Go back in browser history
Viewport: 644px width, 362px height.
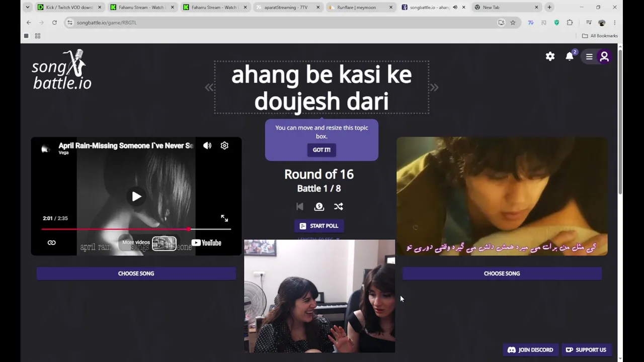click(29, 23)
